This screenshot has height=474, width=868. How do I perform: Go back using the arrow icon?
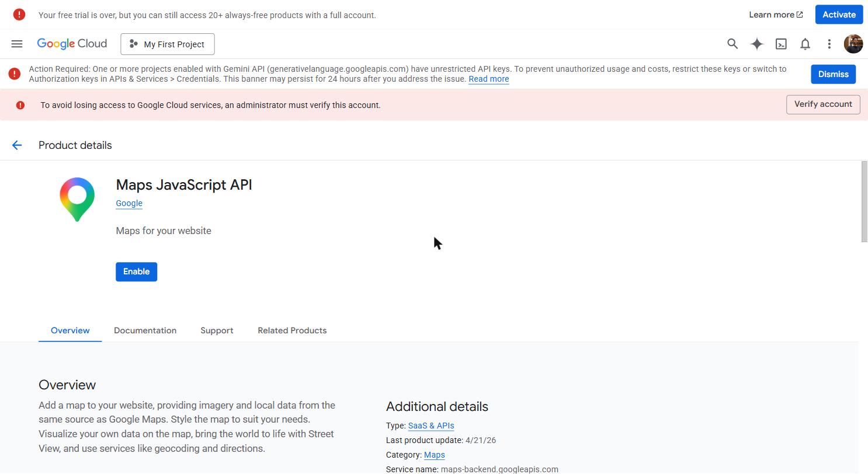[17, 145]
